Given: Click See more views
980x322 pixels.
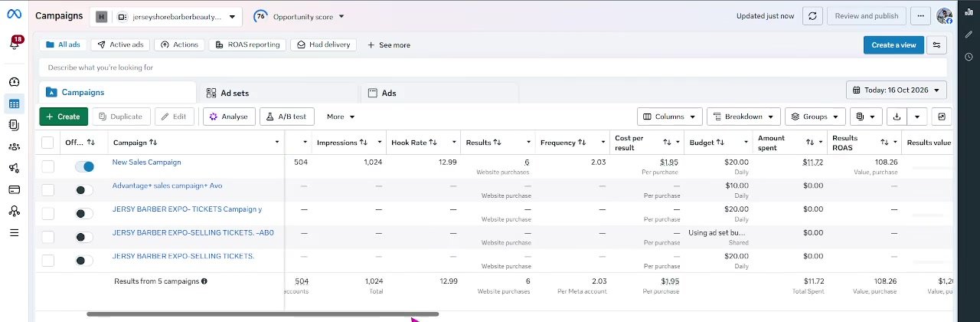Looking at the screenshot, I should 389,45.
